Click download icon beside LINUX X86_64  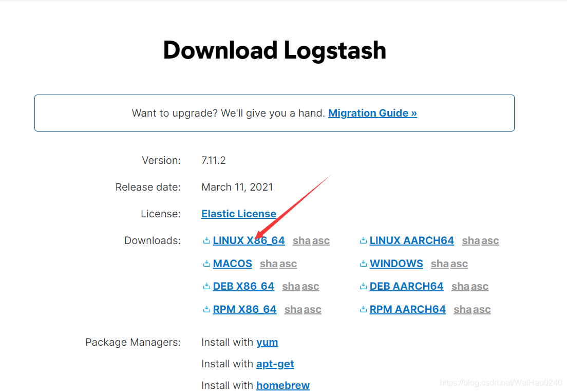point(206,240)
